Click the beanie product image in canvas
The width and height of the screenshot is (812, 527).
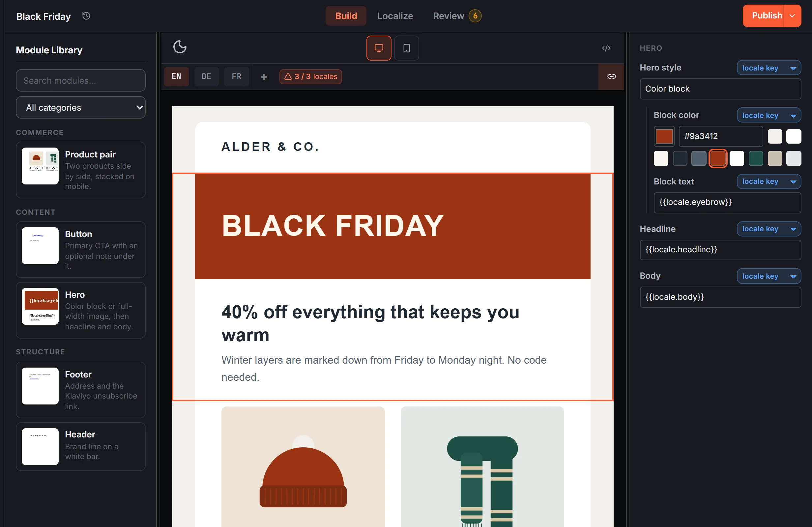pyautogui.click(x=303, y=467)
